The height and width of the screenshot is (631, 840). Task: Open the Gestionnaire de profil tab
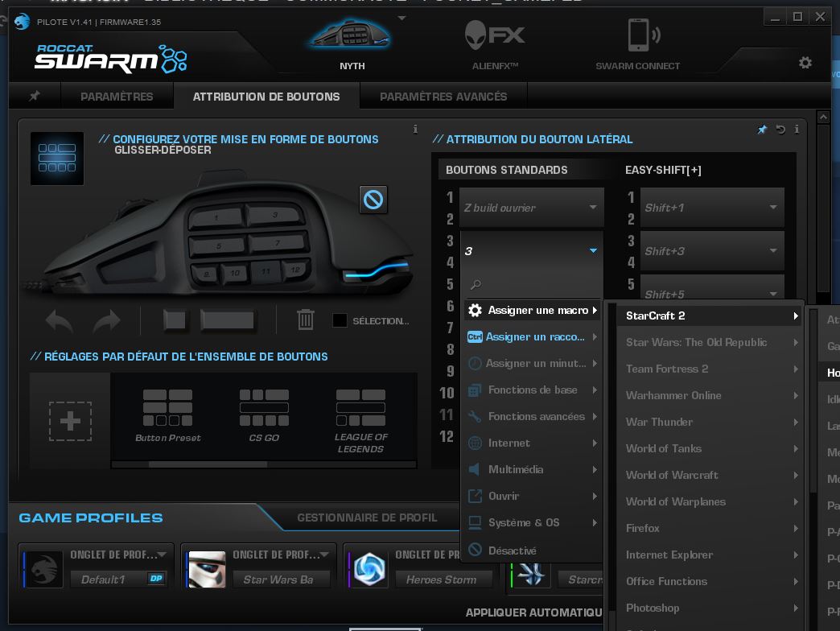tap(368, 518)
